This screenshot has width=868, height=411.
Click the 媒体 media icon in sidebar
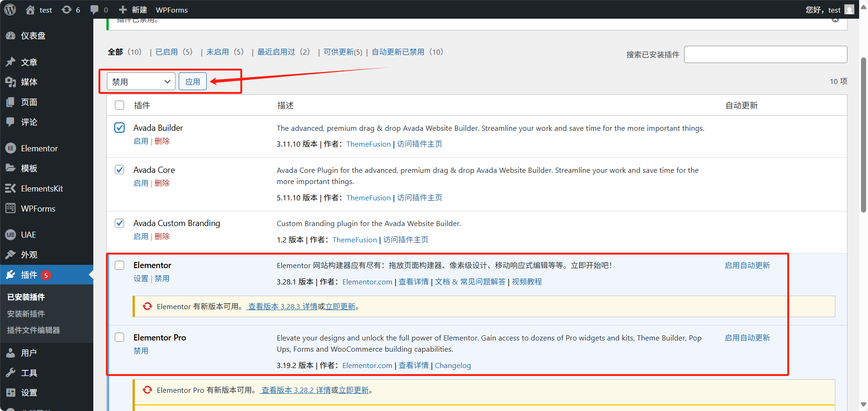pos(11,82)
